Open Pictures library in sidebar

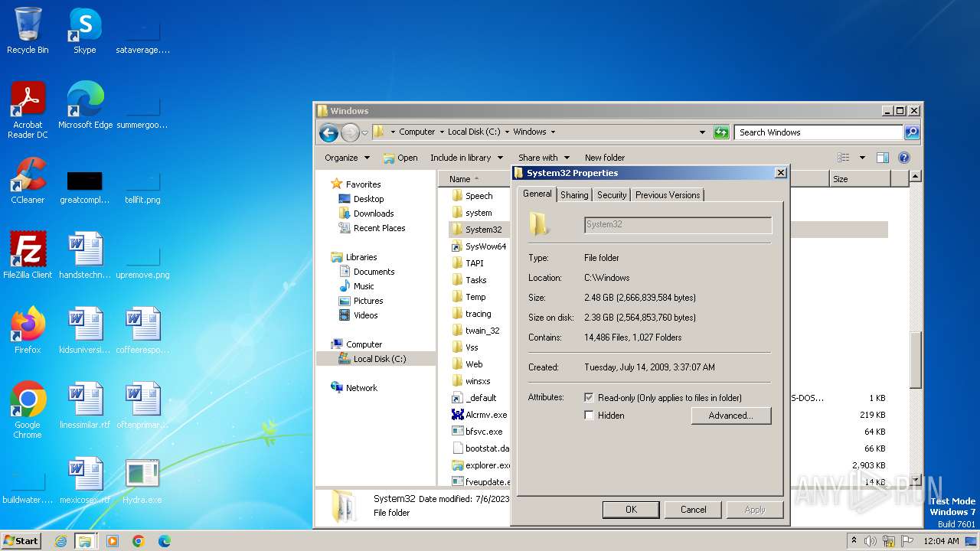coord(368,301)
